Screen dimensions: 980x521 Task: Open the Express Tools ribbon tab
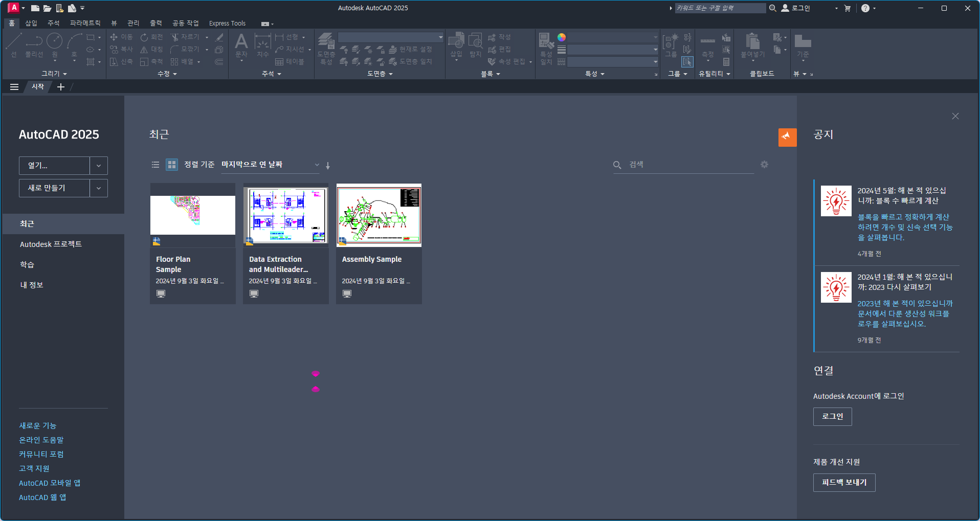[x=227, y=23]
